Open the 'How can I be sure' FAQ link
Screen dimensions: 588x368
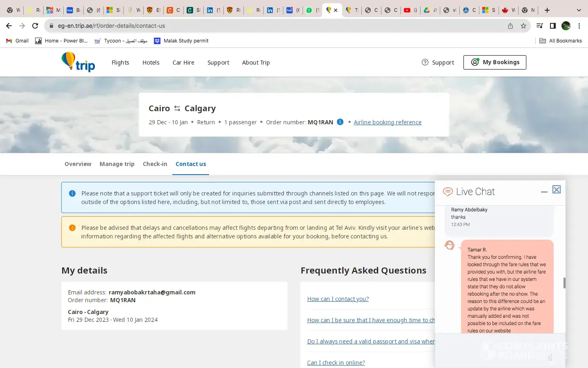tap(371, 320)
